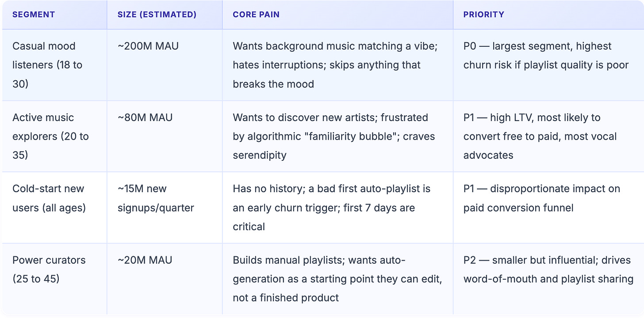
Task: Select the ~15M new signups/quarter cell
Action: pos(165,208)
